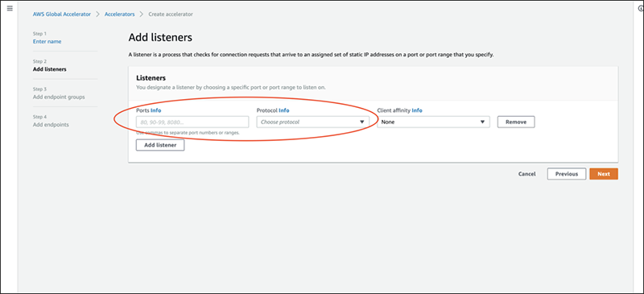Click the Ports input field
The image size is (644, 294).
[x=192, y=122]
